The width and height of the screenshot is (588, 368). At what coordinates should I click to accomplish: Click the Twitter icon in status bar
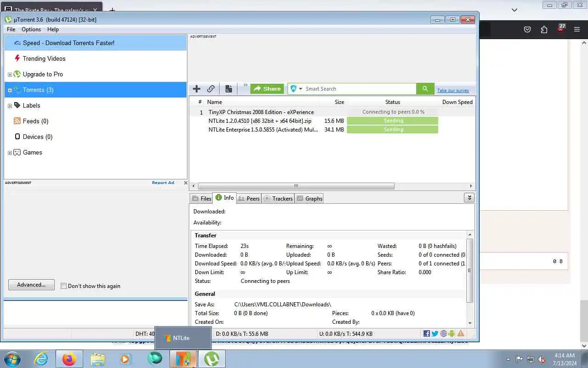pos(435,333)
